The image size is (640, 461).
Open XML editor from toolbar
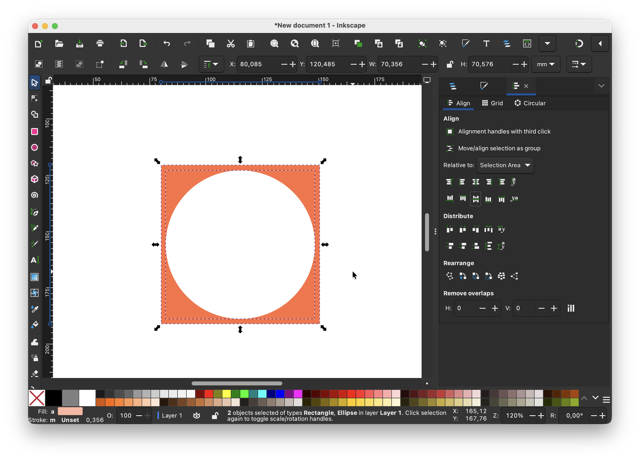527,44
